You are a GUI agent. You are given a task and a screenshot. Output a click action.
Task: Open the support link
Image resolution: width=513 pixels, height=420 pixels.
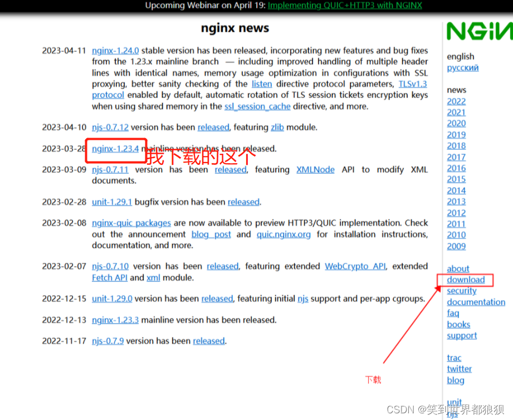coord(462,335)
